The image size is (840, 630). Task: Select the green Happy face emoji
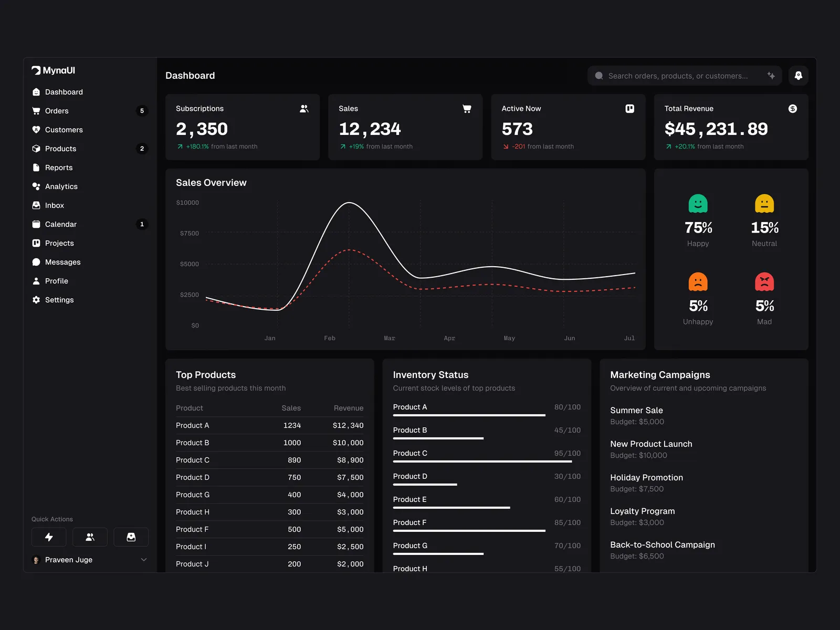698,204
